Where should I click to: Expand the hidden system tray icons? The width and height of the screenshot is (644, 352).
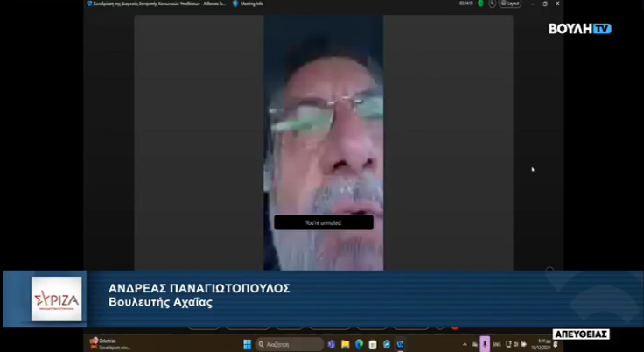[x=472, y=344]
